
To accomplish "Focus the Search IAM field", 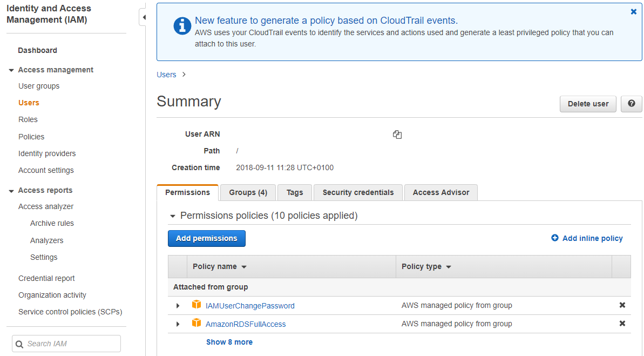I will click(x=71, y=344).
